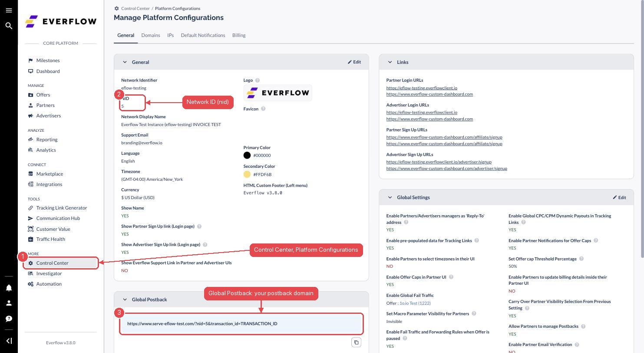Click help icon for Show Partner Sign Up link
The width and height of the screenshot is (644, 353).
point(199,226)
